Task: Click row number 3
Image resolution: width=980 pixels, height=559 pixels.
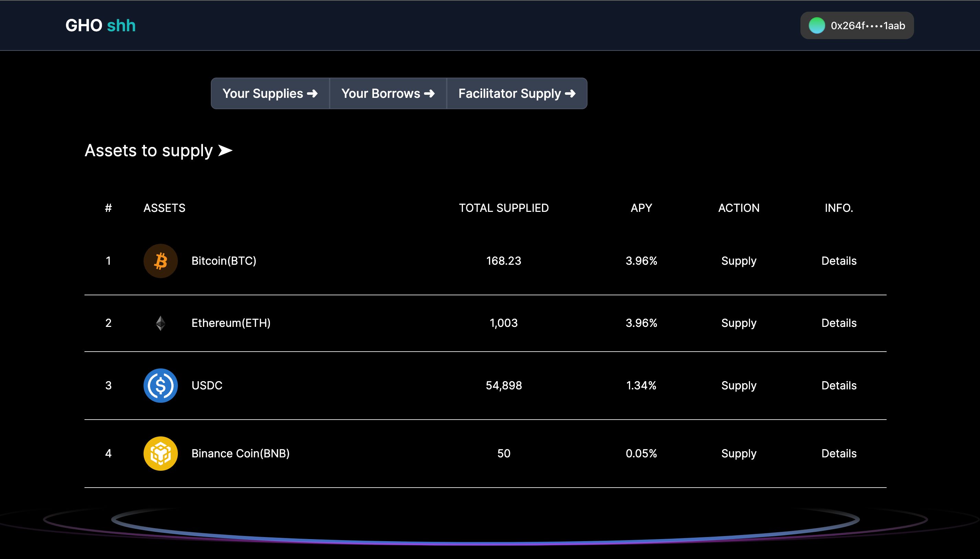Action: pyautogui.click(x=108, y=386)
